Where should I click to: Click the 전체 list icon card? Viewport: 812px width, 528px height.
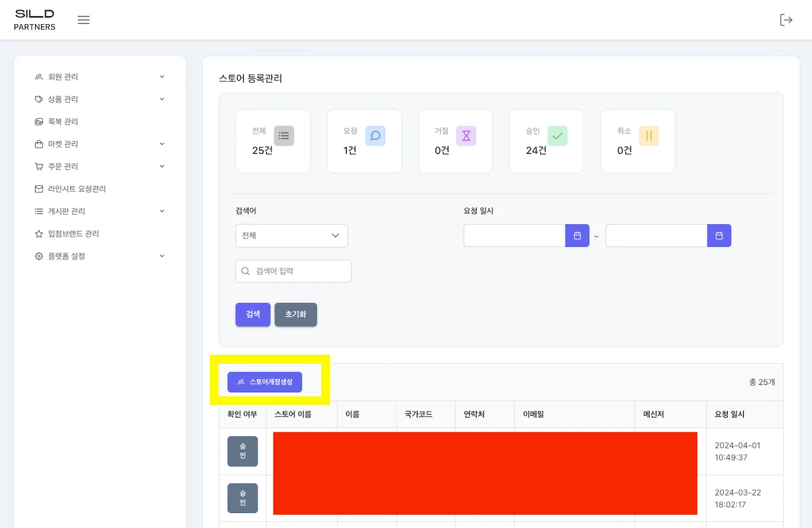pyautogui.click(x=284, y=136)
